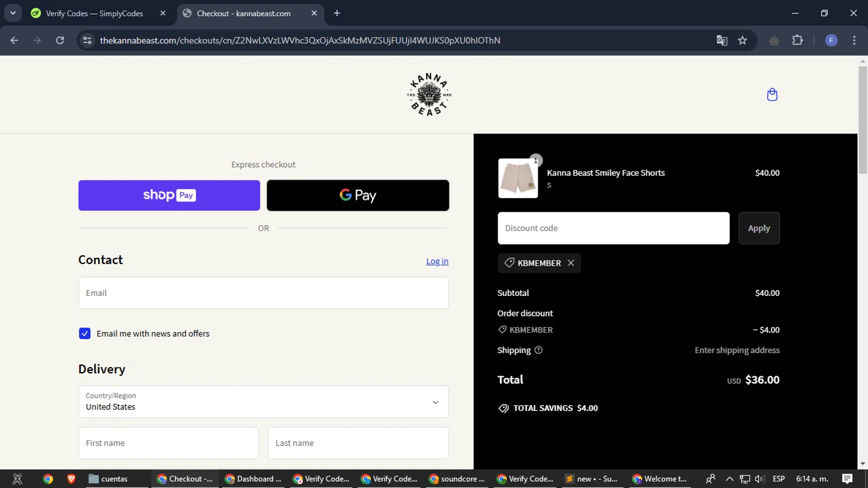
Task: Click the Last name field
Action: click(358, 443)
